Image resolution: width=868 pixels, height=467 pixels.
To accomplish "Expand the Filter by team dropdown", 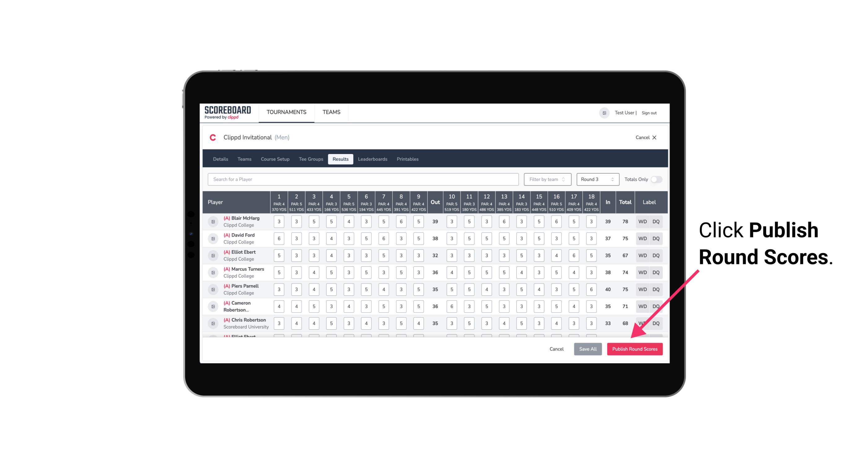I will point(547,179).
